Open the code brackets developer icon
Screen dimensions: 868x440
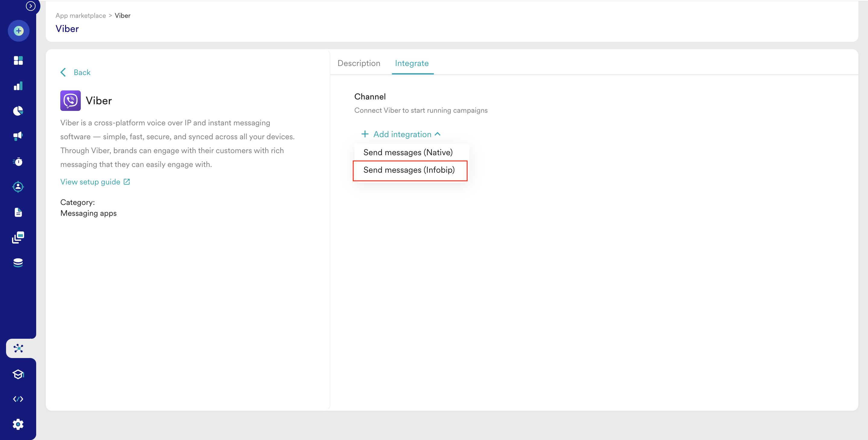click(x=18, y=399)
